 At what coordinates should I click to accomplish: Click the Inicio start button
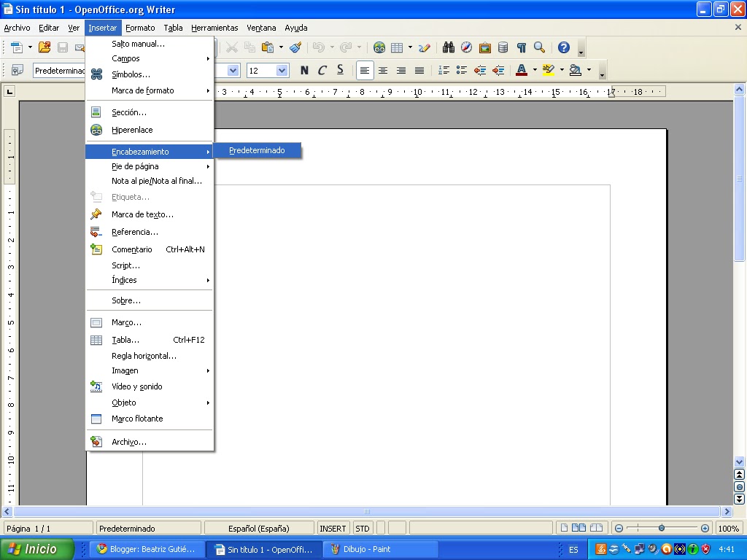[x=37, y=549]
